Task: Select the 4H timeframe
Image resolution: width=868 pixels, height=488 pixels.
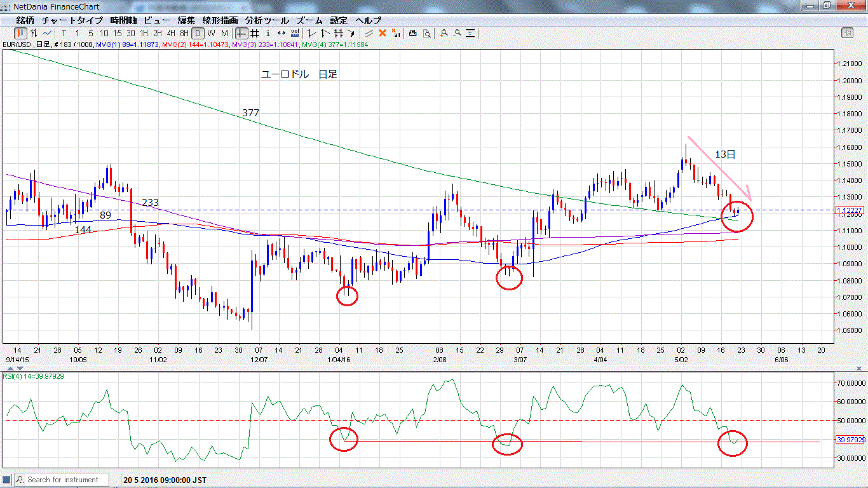Action: 171,33
